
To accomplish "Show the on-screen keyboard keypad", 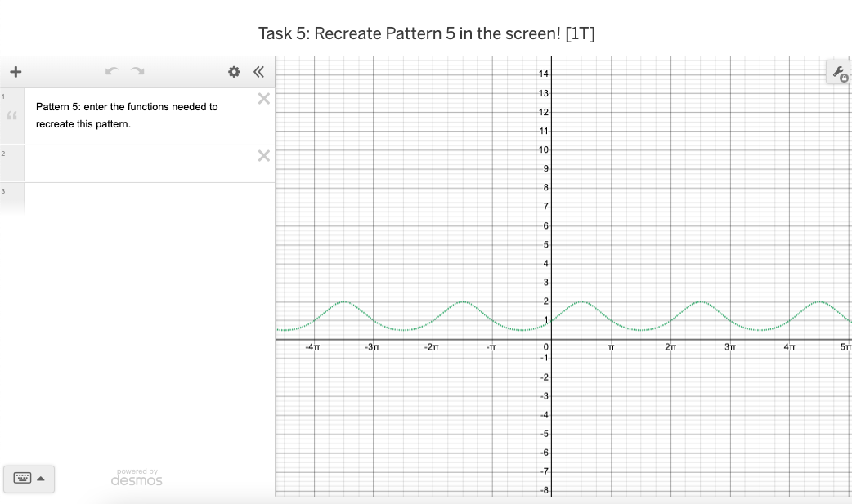I will [x=29, y=479].
